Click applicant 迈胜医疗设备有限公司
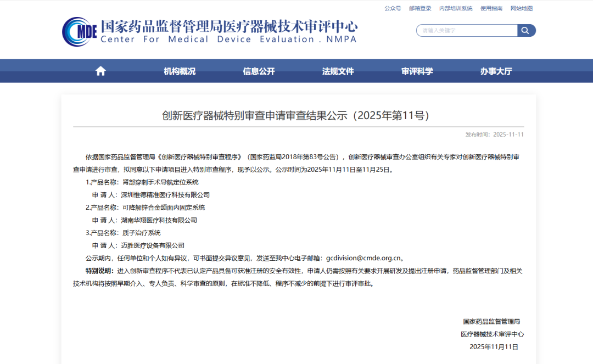 (x=153, y=246)
